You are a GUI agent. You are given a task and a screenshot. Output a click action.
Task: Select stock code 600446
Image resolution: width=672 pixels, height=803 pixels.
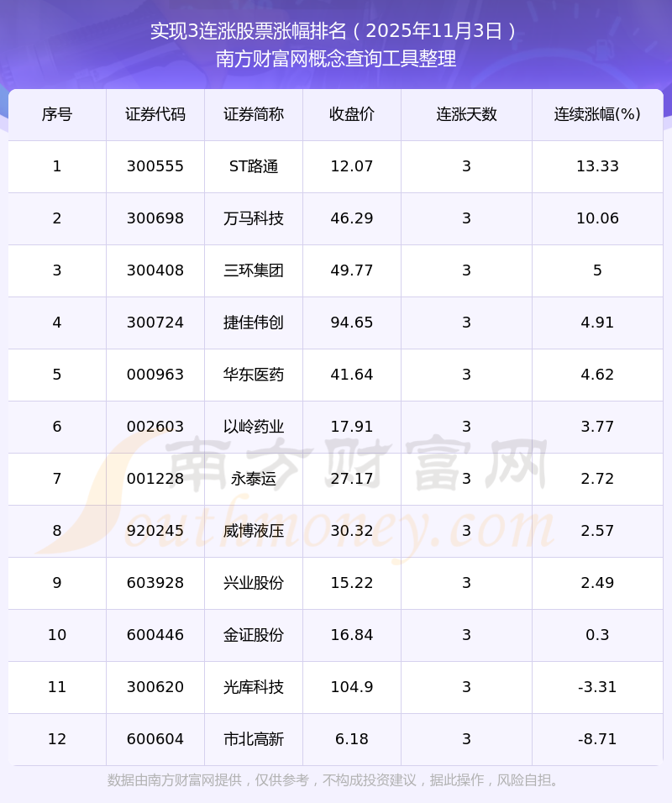point(155,635)
